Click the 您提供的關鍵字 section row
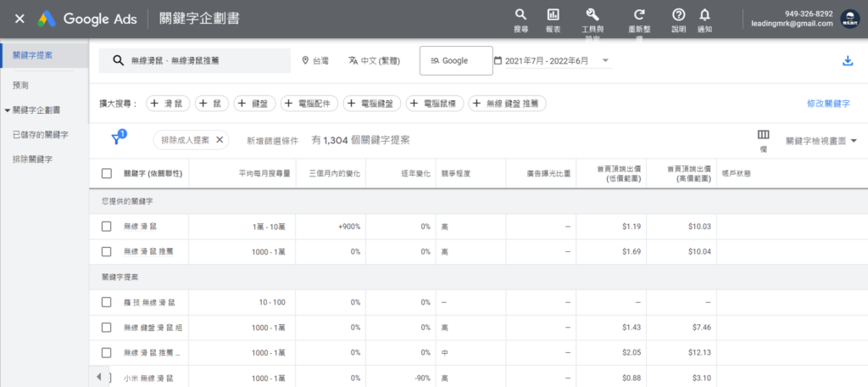The height and width of the screenshot is (387, 868). [x=478, y=201]
